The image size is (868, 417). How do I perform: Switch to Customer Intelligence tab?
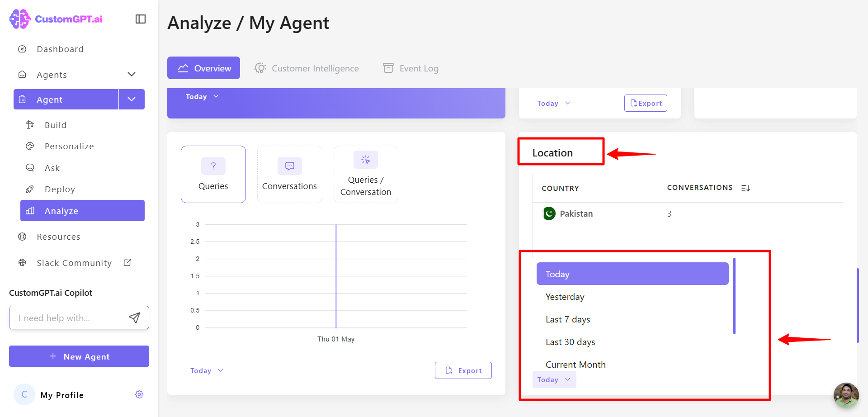pos(307,68)
